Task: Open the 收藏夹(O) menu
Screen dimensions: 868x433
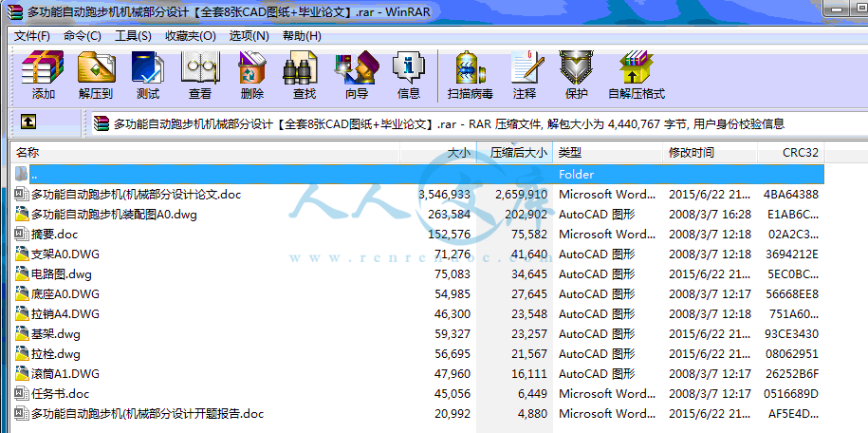Action: [x=191, y=36]
